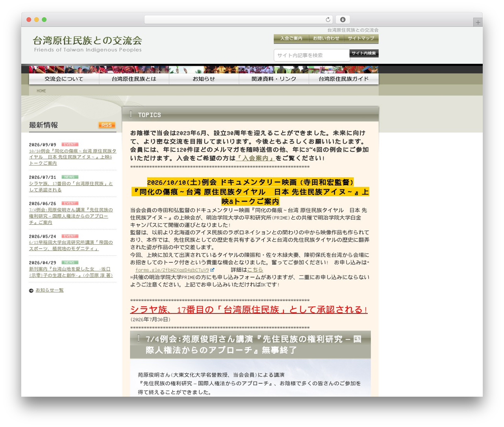Add a new browser tab with plus button
The image size is (504, 427).
coord(478,22)
